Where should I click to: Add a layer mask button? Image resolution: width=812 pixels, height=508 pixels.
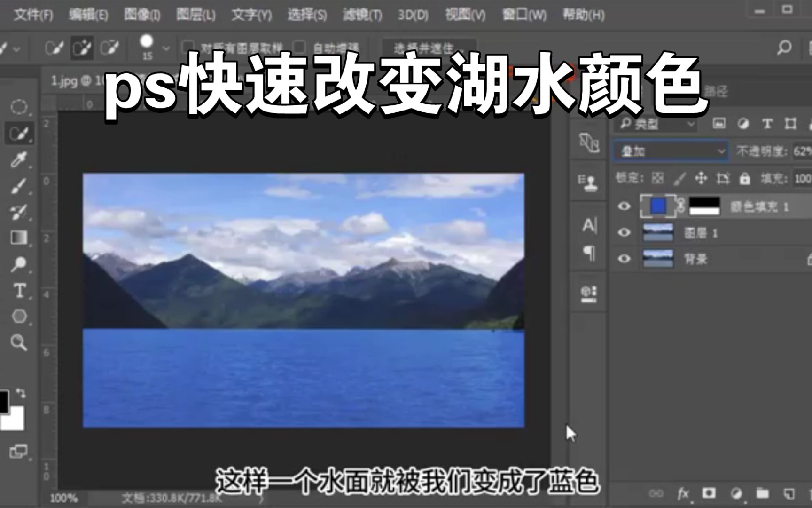pyautogui.click(x=709, y=493)
